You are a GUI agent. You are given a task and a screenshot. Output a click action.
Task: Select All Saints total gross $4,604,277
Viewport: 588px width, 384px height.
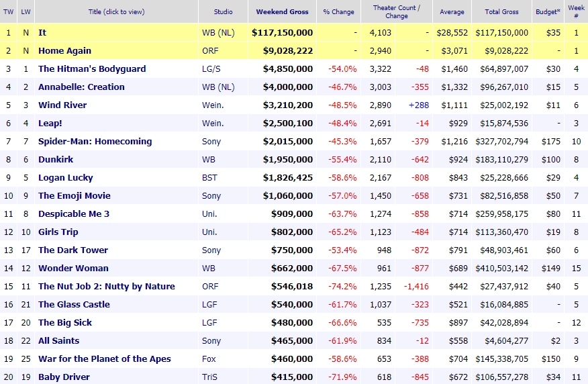pyautogui.click(x=506, y=341)
